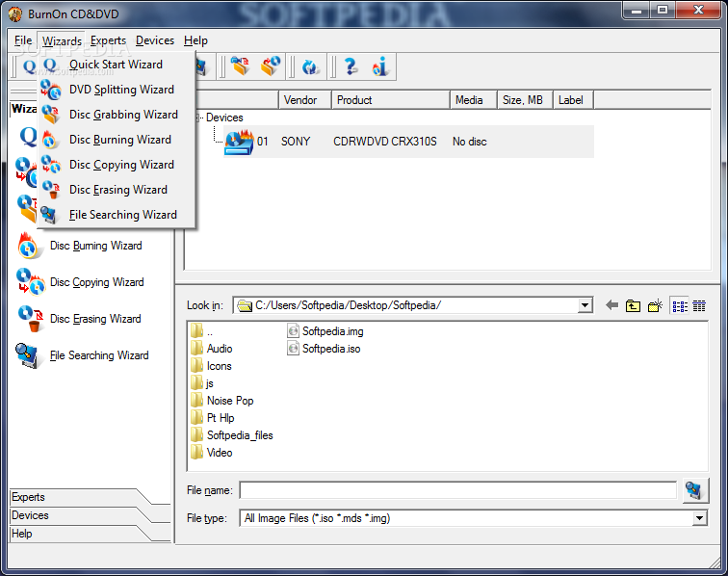Viewport: 728px width, 576px height.
Task: Choose File Searching Wizard from menu
Action: pyautogui.click(x=117, y=215)
